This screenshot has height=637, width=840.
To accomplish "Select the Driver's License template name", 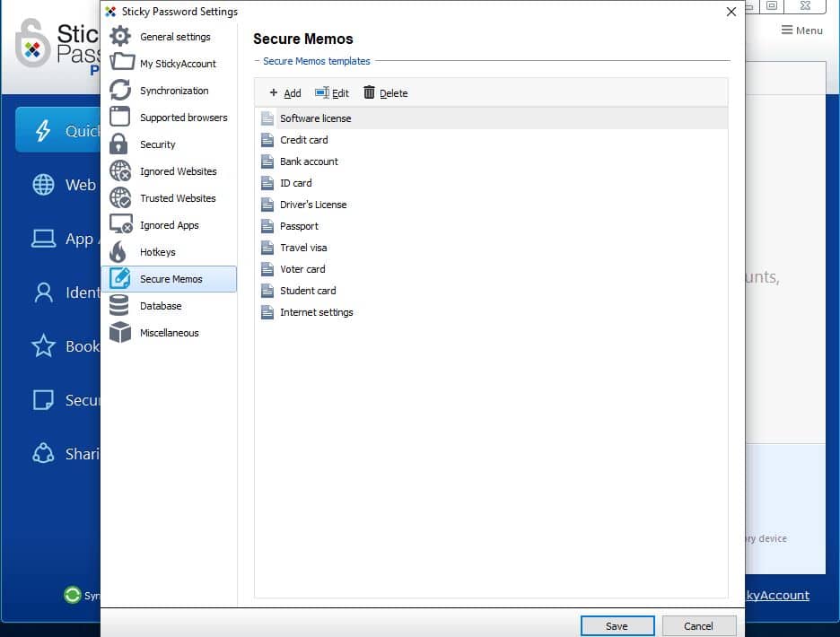I will click(x=313, y=205).
